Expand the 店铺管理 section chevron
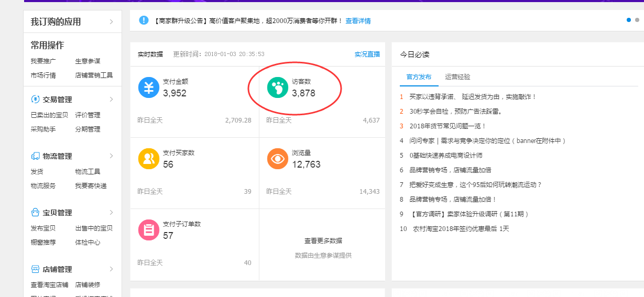 coord(111,269)
